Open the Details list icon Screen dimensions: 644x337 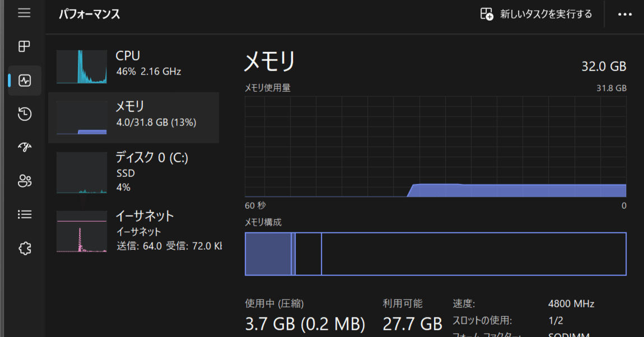coord(24,214)
